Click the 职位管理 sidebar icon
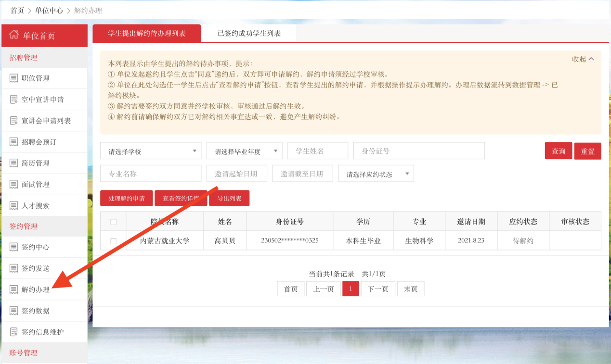 pos(13,78)
